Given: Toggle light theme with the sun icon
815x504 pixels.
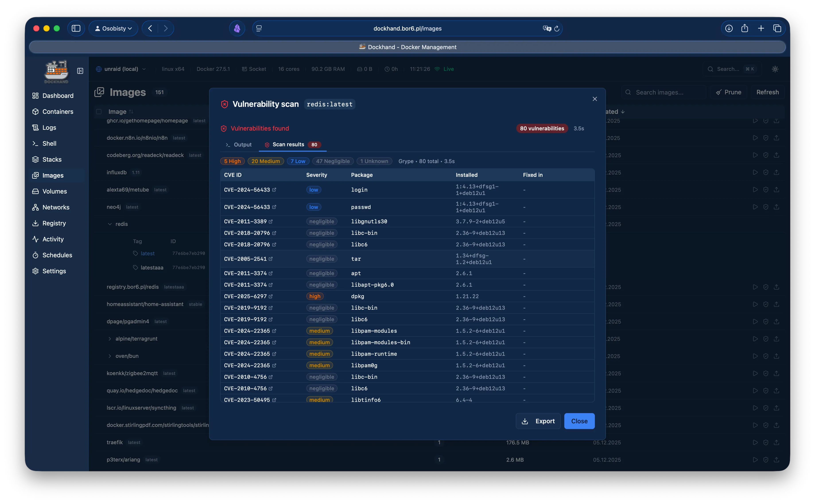Looking at the screenshot, I should pyautogui.click(x=775, y=69).
